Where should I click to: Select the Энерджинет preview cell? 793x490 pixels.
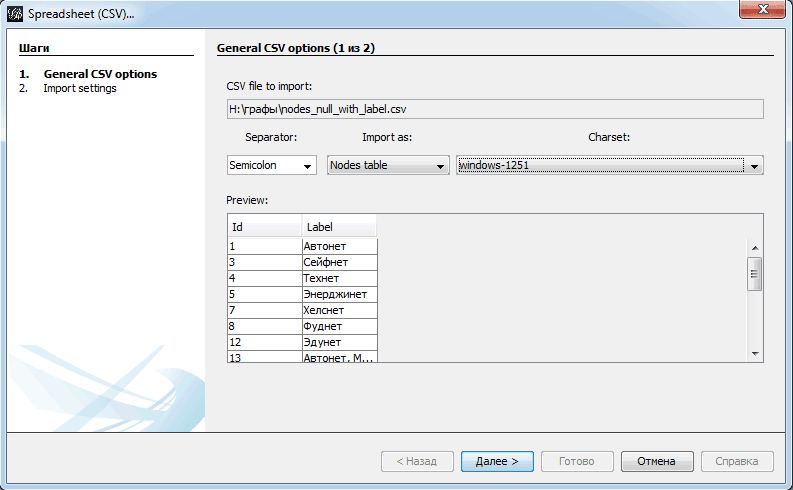(x=339, y=294)
